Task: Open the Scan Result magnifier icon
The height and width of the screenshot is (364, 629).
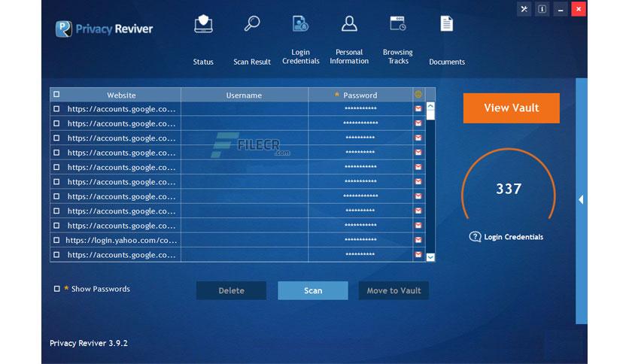Action: click(x=252, y=23)
